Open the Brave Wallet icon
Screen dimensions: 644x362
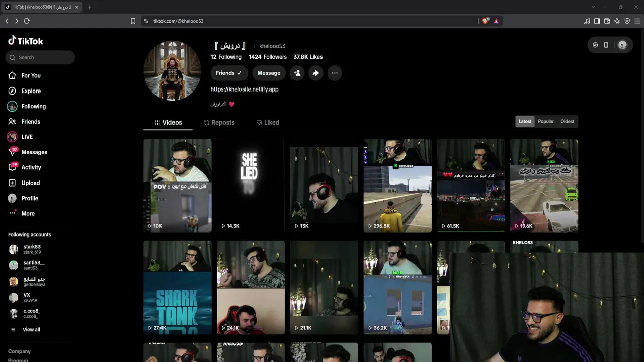(607, 21)
